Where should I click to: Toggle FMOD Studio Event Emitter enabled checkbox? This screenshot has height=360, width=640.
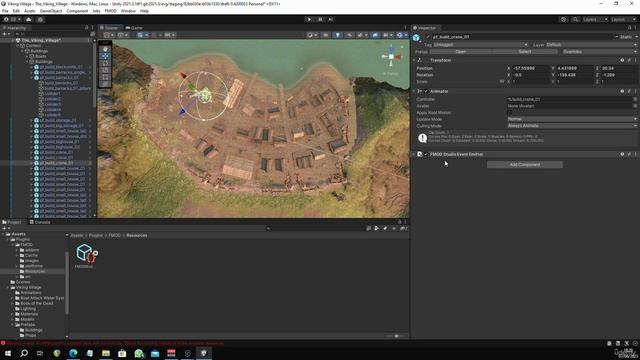tap(426, 154)
